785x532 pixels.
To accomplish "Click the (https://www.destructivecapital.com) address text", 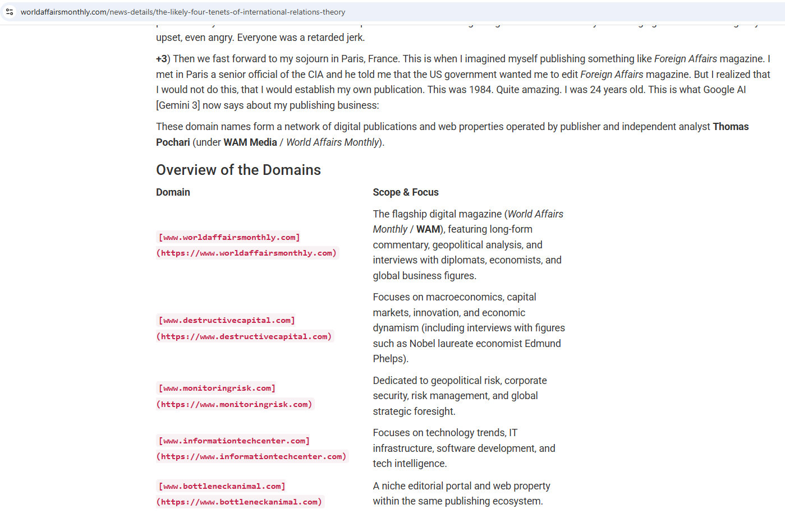I will click(x=245, y=336).
